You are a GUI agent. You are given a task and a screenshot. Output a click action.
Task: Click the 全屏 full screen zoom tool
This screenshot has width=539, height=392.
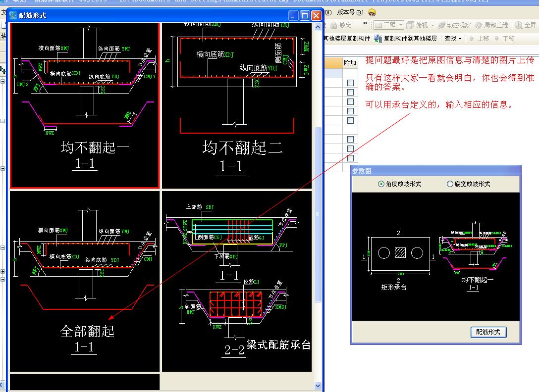coord(526,25)
